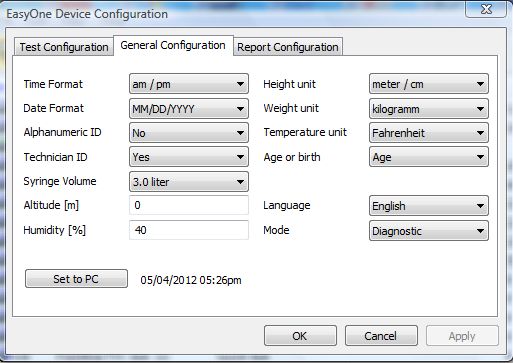Image resolution: width=513 pixels, height=363 pixels.
Task: Click the Syringe Volume label
Action: (60, 181)
